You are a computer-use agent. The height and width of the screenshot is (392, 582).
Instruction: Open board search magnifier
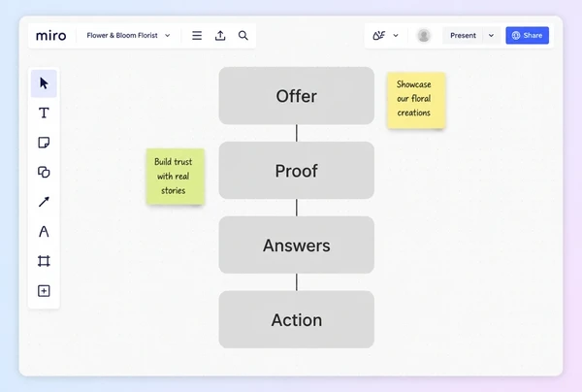pyautogui.click(x=243, y=36)
